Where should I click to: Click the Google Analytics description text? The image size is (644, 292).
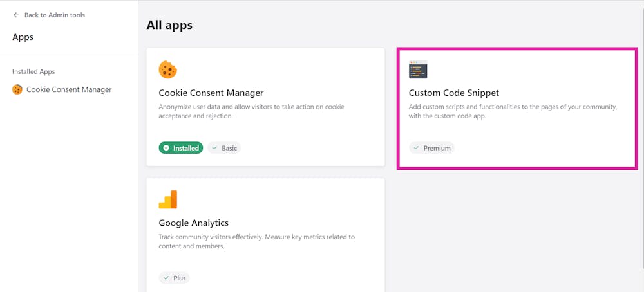coord(256,241)
